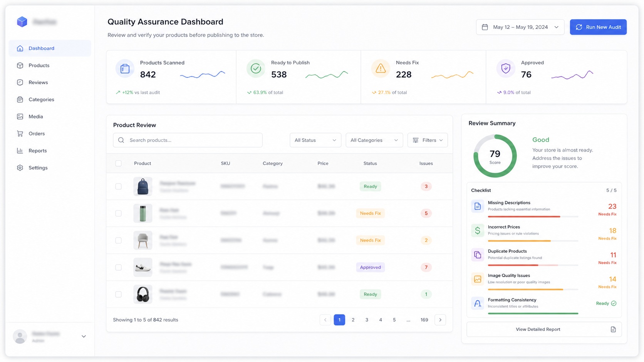Click the Search products input field
This screenshot has height=362, width=644.
click(x=188, y=140)
